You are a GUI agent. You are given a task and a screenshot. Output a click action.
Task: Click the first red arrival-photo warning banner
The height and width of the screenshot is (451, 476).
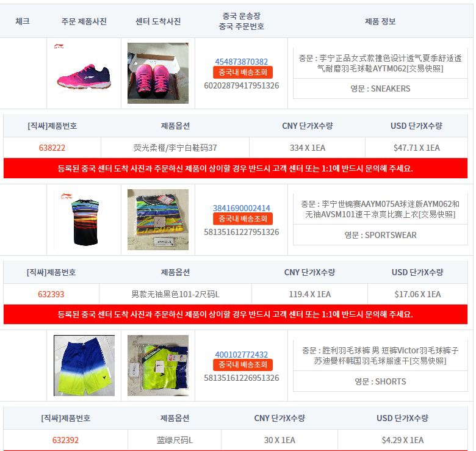(x=236, y=168)
